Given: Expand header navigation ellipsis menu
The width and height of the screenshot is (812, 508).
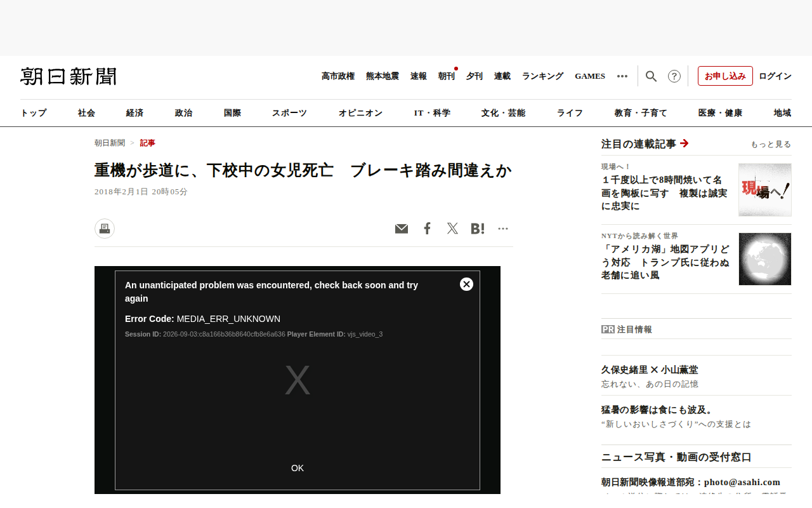Looking at the screenshot, I should click(622, 76).
